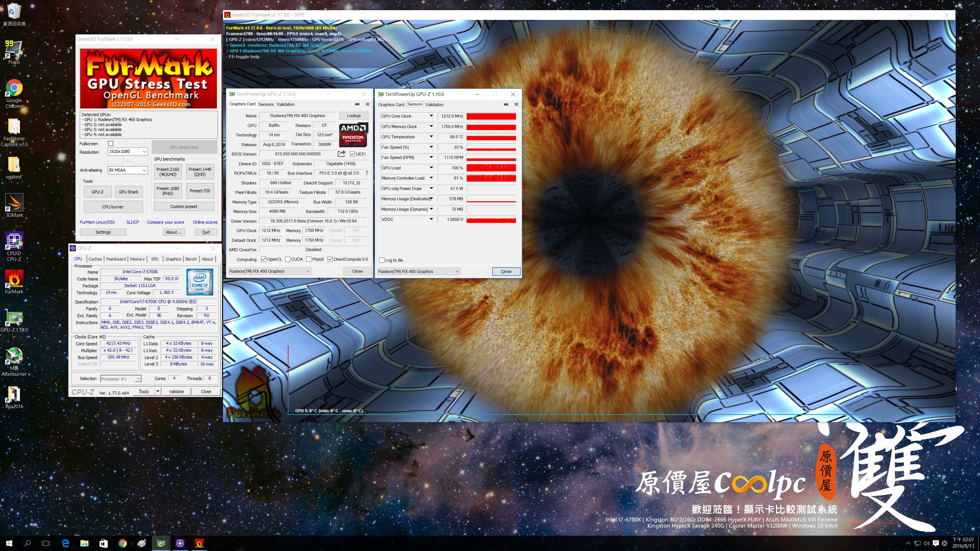980x551 pixels.
Task: Expand the VDDC sensor dropdown
Action: click(431, 219)
